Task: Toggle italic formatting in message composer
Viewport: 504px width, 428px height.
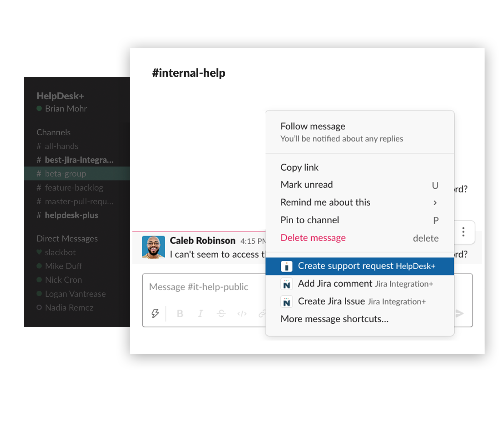Action: [x=200, y=313]
